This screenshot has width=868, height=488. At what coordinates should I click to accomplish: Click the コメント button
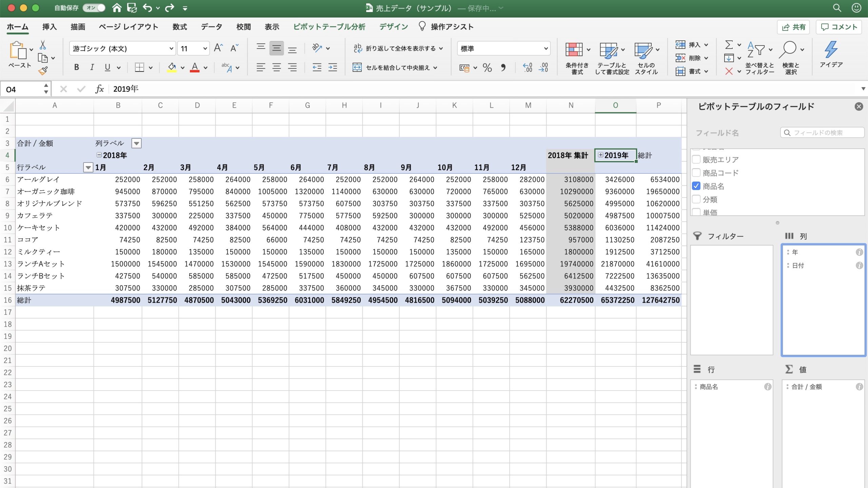coord(839,27)
